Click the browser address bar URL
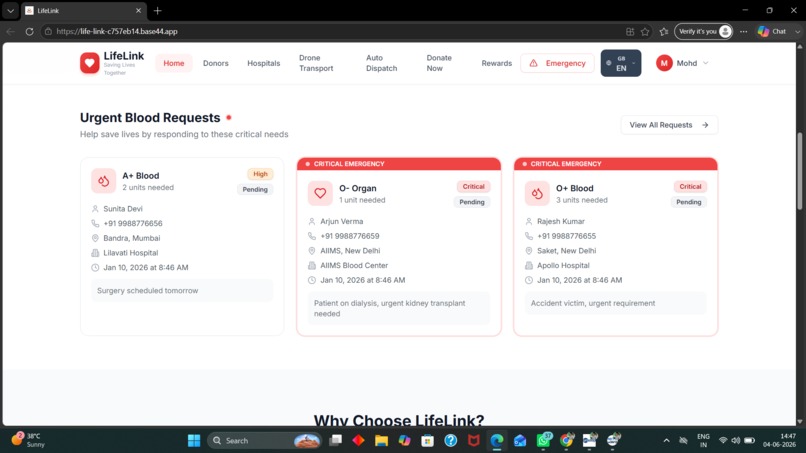The width and height of the screenshot is (806, 453). point(117,31)
